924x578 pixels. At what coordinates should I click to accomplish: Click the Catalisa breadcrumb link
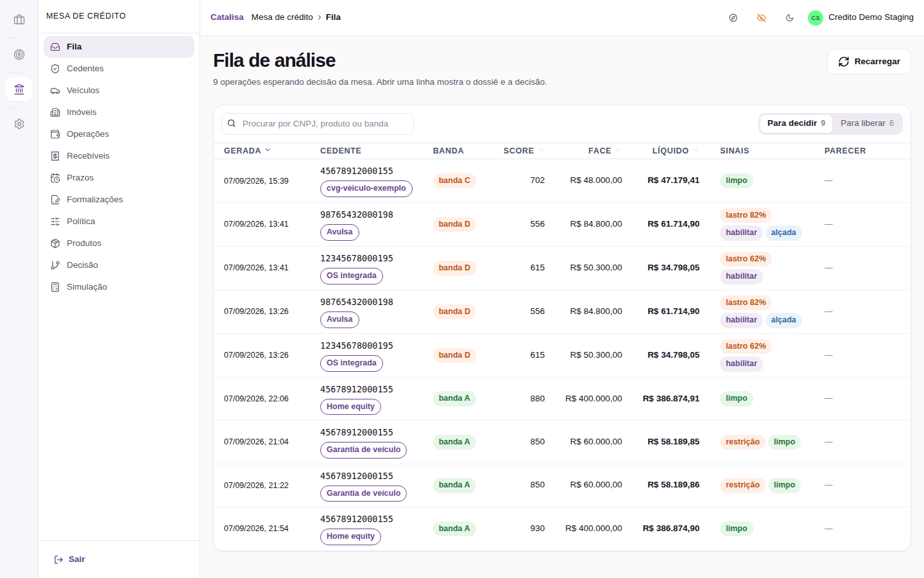(x=227, y=17)
